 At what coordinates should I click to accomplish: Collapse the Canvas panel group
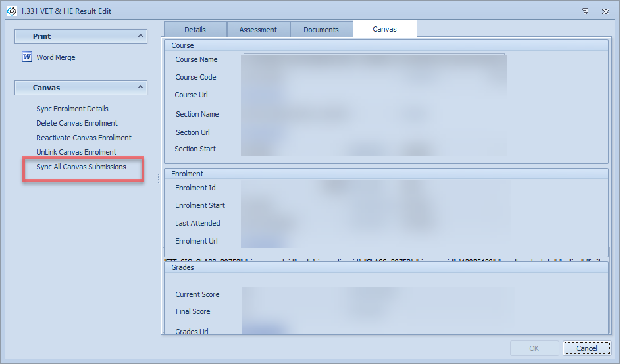[140, 88]
